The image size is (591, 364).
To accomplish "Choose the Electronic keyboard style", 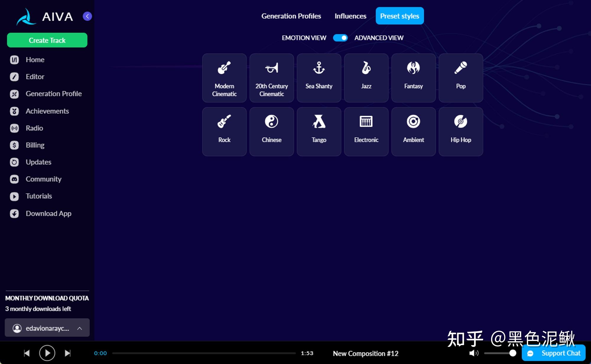I will coord(366,131).
